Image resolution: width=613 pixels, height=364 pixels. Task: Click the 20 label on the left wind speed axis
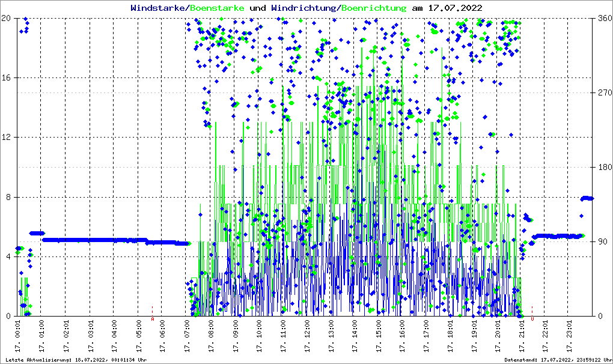click(x=8, y=18)
